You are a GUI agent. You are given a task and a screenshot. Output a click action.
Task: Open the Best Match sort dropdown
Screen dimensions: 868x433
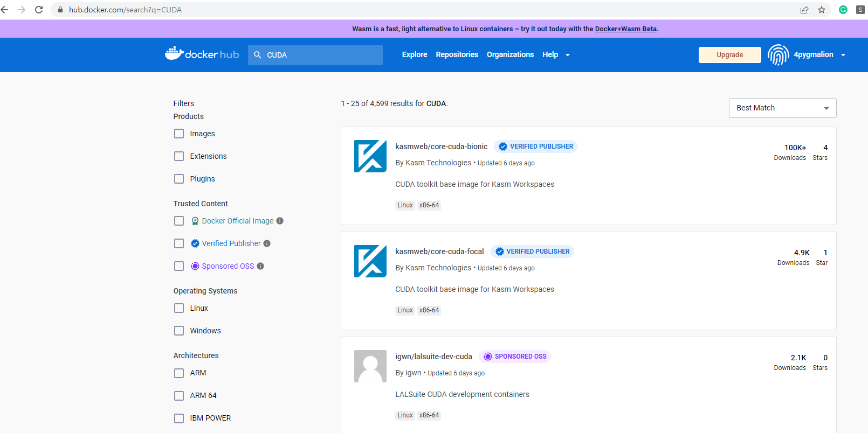tap(782, 108)
